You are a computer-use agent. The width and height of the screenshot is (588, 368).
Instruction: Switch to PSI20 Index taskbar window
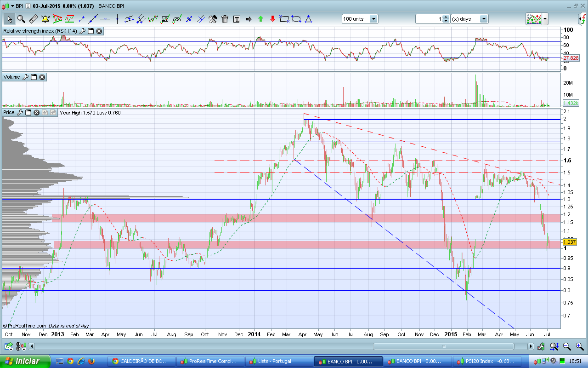(x=485, y=361)
